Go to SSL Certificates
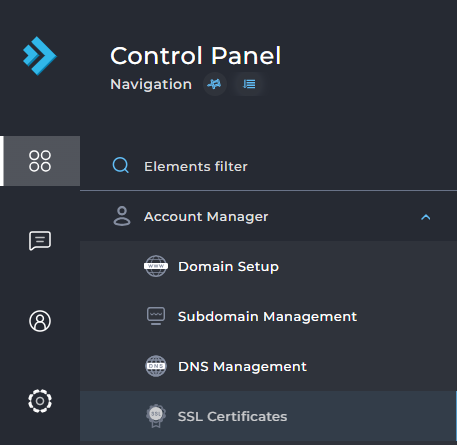The height and width of the screenshot is (445, 457). (x=268, y=416)
